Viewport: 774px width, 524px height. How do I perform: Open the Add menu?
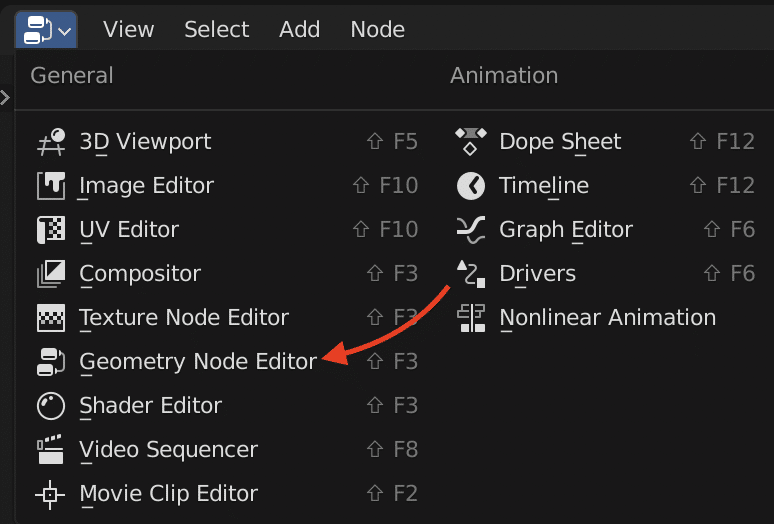tap(300, 30)
